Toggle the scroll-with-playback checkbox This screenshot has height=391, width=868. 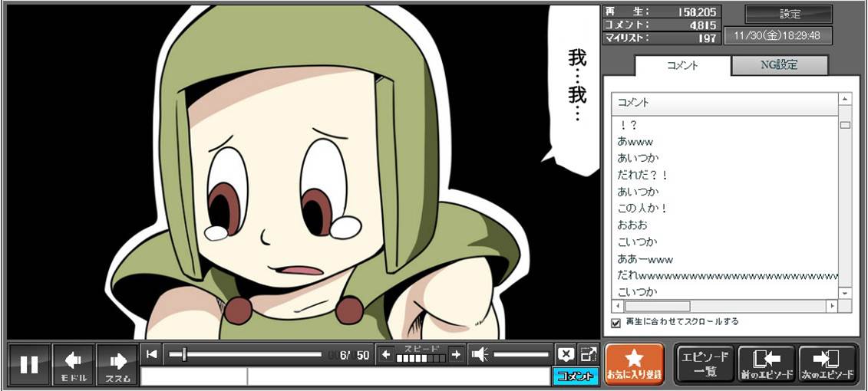tap(616, 323)
